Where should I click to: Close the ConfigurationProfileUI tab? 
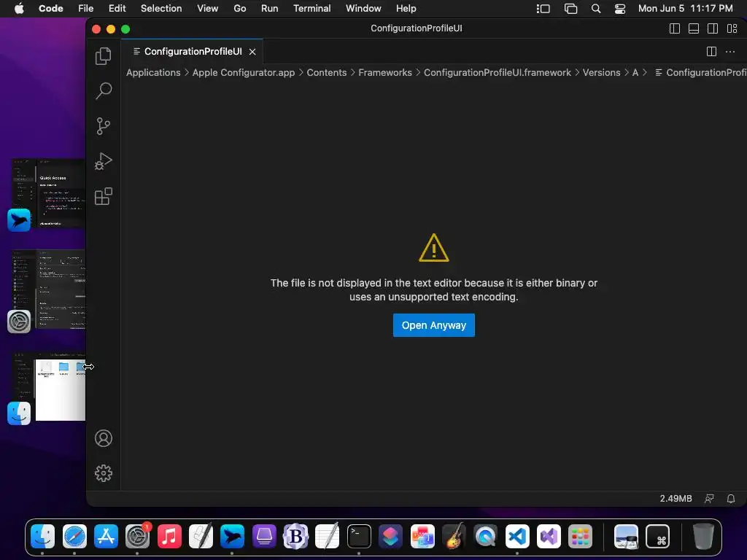(x=252, y=52)
